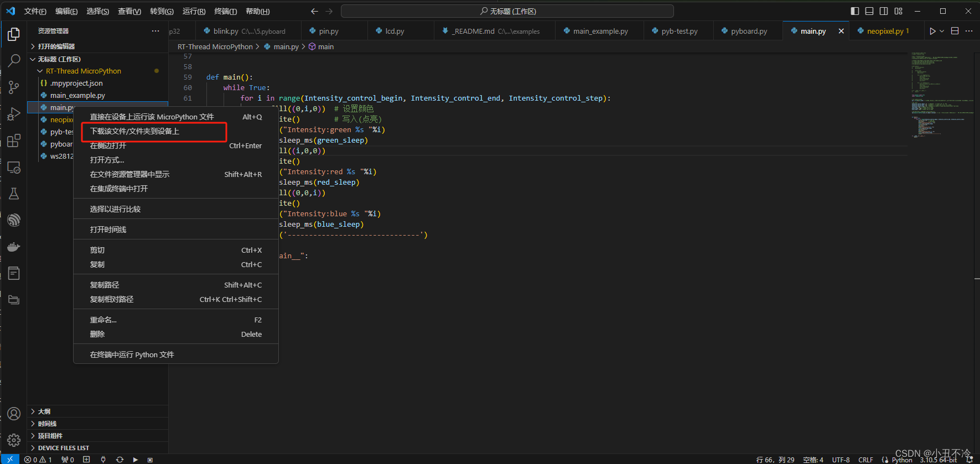
Task: Open Customize Layout icon in title bar
Action: click(898, 11)
